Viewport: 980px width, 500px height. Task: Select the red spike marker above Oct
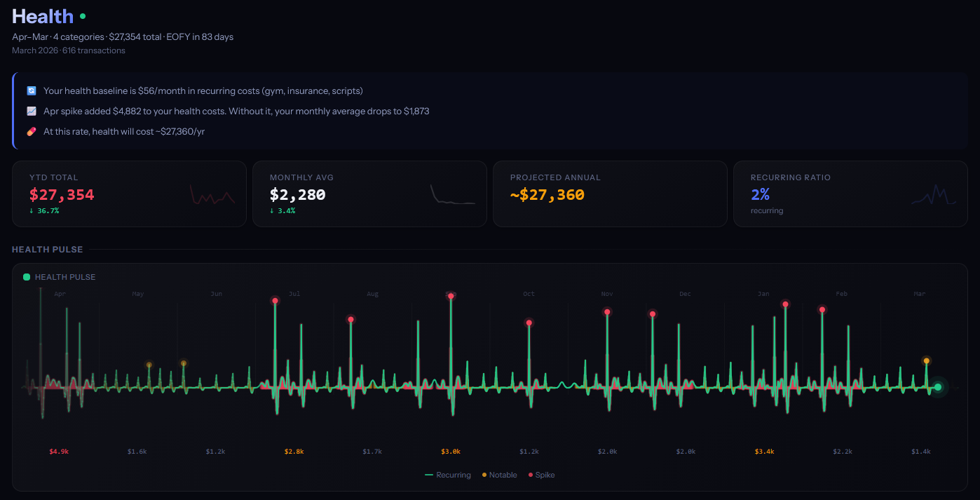point(529,323)
